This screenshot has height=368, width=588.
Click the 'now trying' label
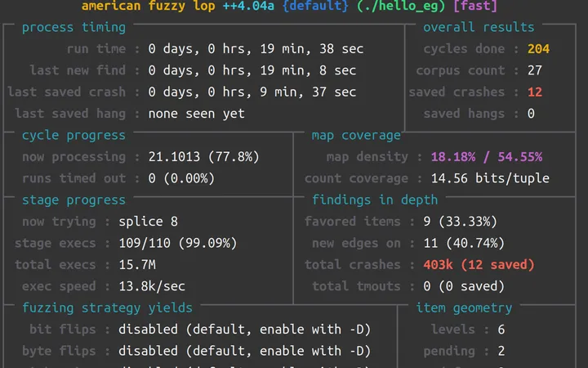[59, 222]
